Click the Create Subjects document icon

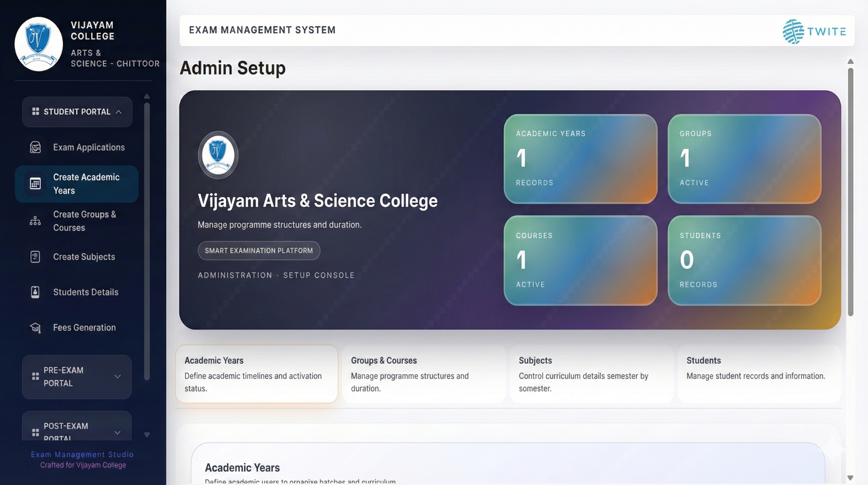[35, 257]
